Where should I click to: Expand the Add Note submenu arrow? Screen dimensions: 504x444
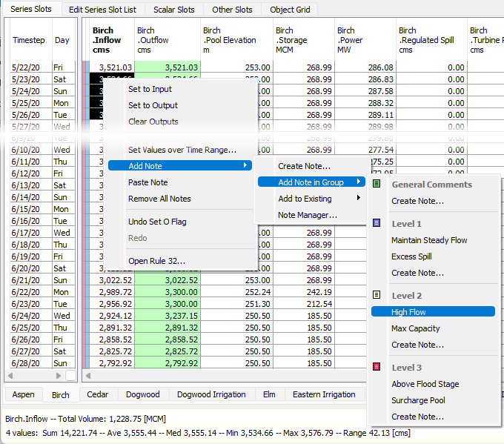(x=245, y=166)
